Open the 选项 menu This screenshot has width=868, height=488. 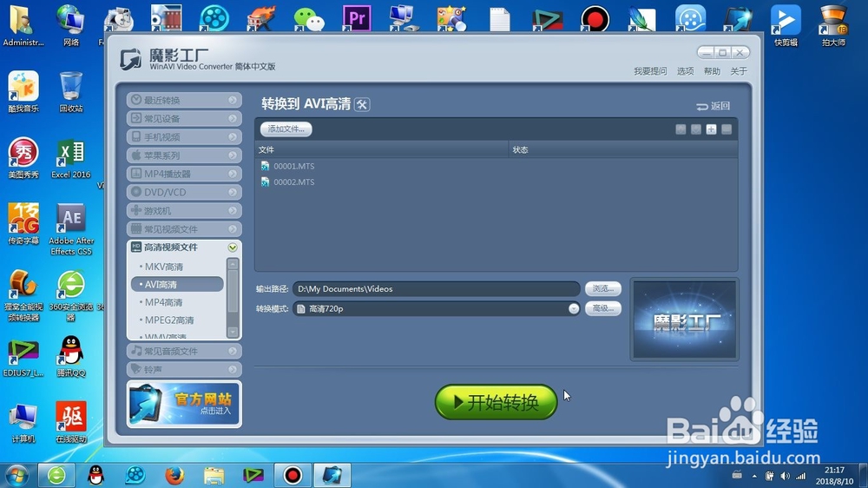(686, 71)
